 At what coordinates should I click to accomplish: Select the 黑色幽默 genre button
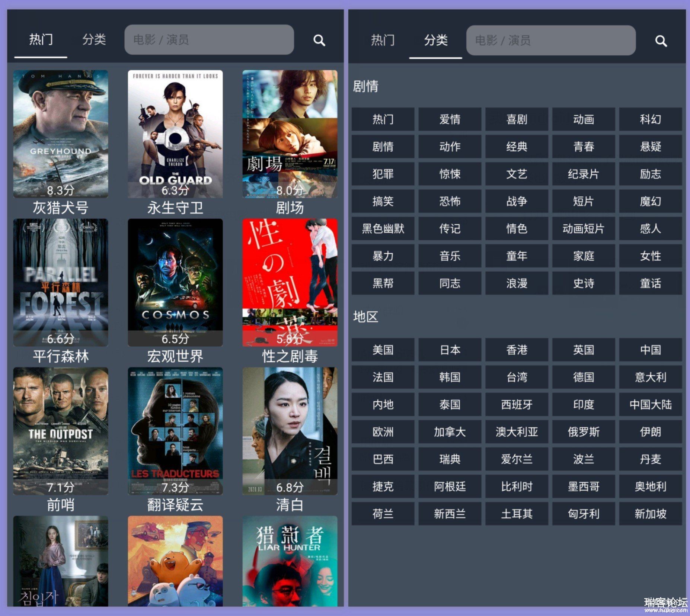coord(383,229)
